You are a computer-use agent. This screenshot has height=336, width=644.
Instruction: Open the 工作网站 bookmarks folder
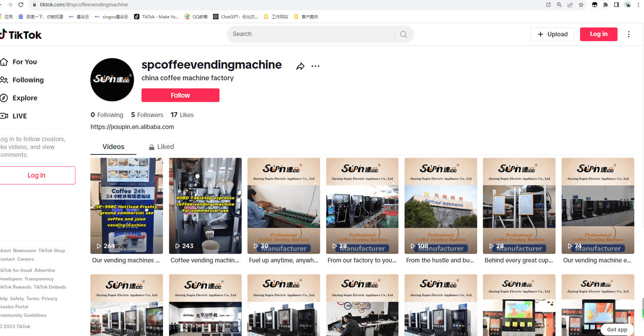tap(276, 16)
